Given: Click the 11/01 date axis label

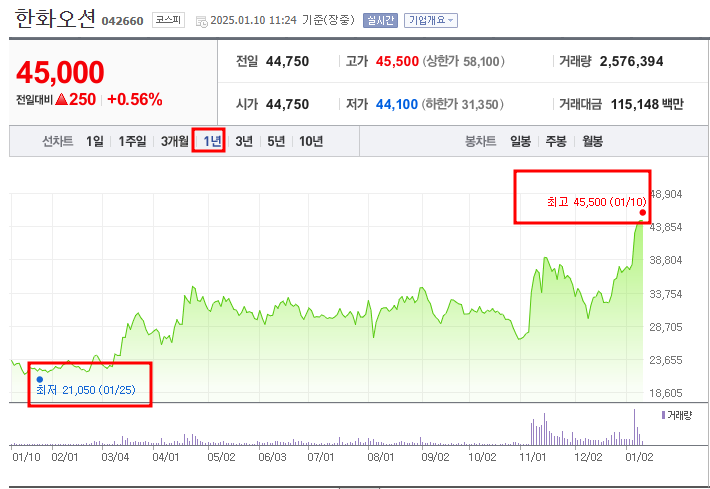Looking at the screenshot, I should click(x=532, y=457).
